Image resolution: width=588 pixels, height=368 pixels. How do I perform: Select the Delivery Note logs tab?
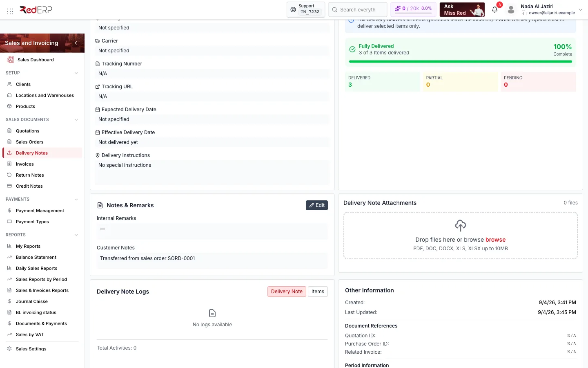pyautogui.click(x=287, y=292)
